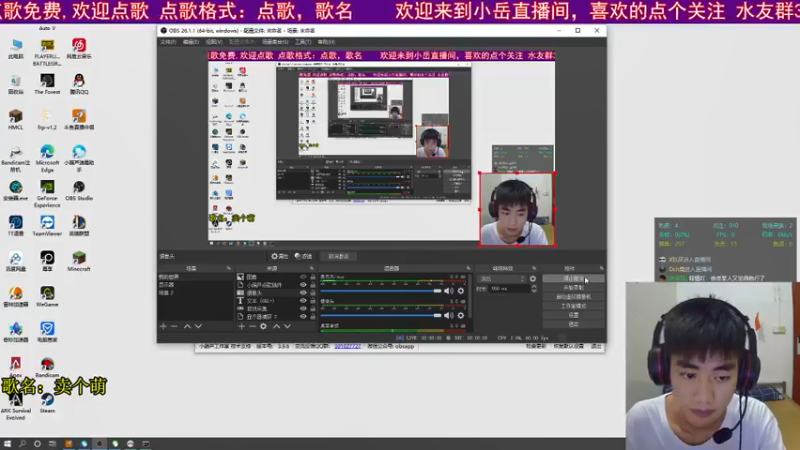Viewport: 800px width, 450px height.
Task: Open Cortana circle on taskbar
Action: click(37, 444)
